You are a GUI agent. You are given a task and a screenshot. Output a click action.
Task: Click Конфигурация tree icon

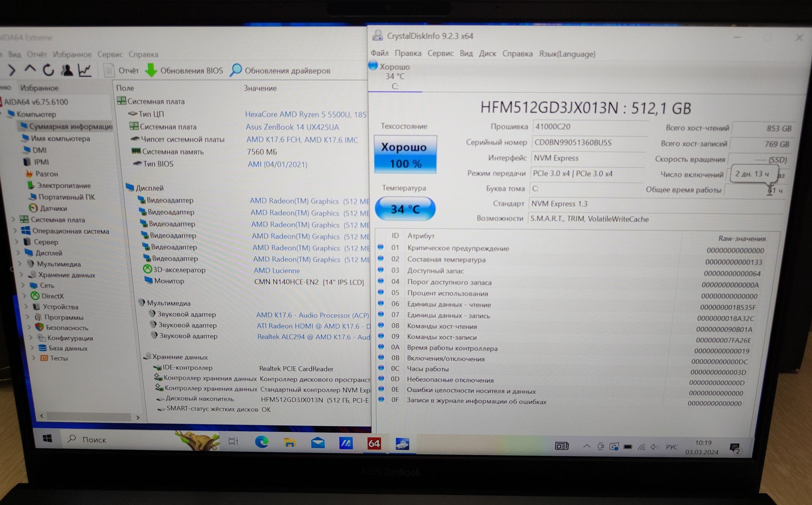[x=41, y=338]
